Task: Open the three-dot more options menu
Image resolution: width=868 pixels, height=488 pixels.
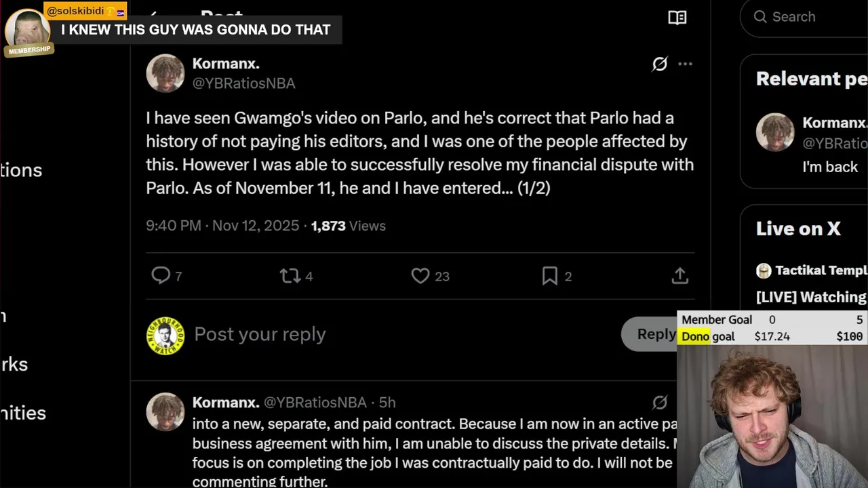Action: pyautogui.click(x=685, y=64)
